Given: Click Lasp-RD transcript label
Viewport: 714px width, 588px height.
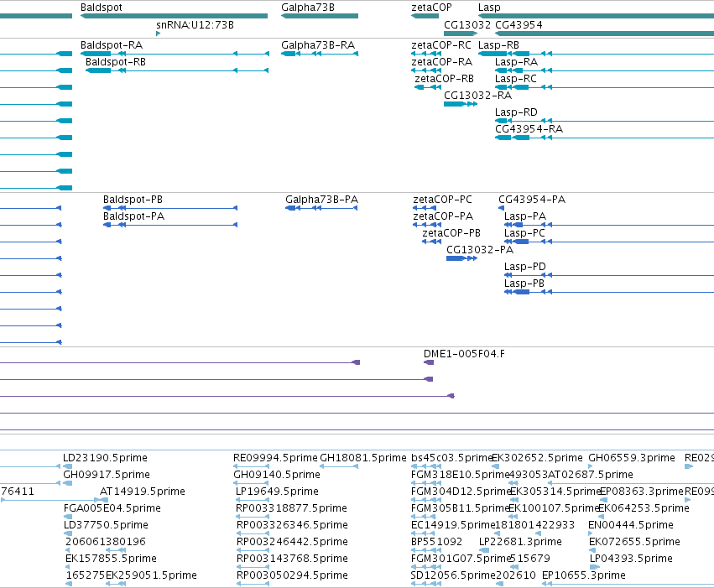Looking at the screenshot, I should [516, 112].
